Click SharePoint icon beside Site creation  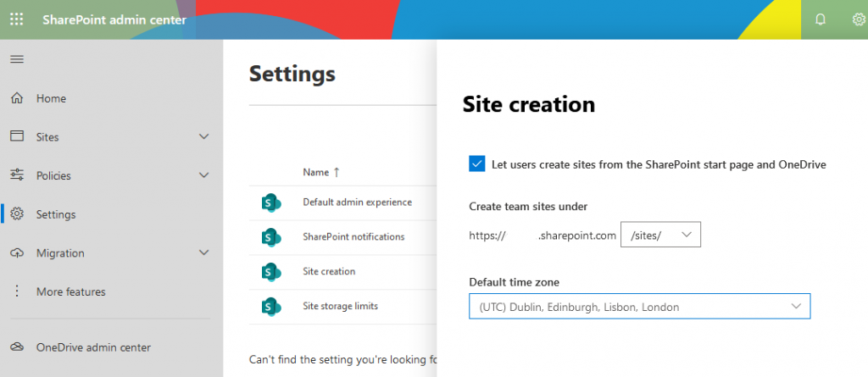click(271, 272)
